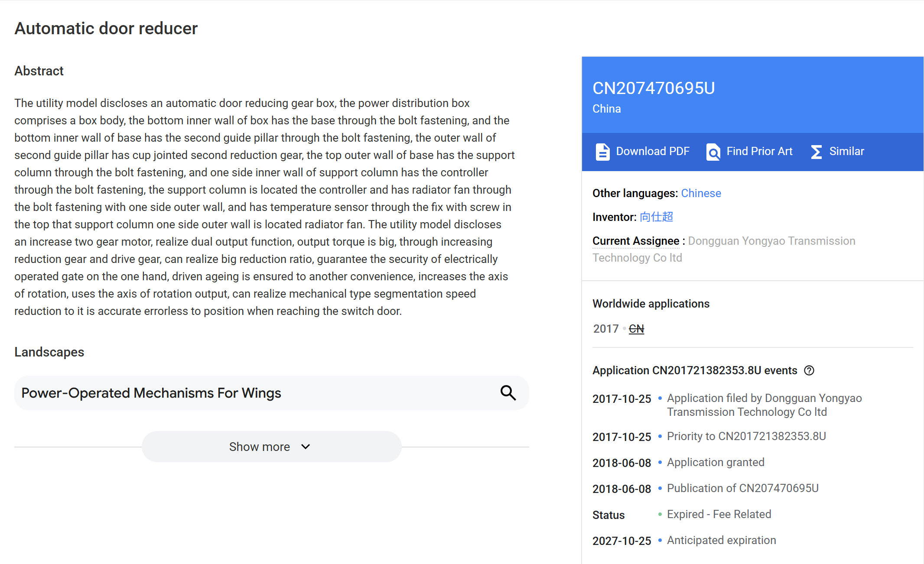This screenshot has width=924, height=564.
Task: Follow the Priority to CN201721382353.8U link
Action: (746, 436)
